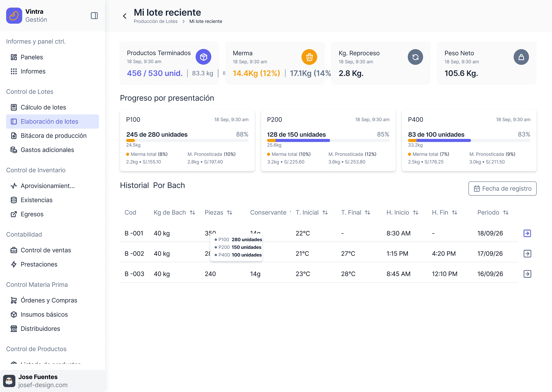
Task: Click the Productos Terminados box icon
Action: pos(203,57)
